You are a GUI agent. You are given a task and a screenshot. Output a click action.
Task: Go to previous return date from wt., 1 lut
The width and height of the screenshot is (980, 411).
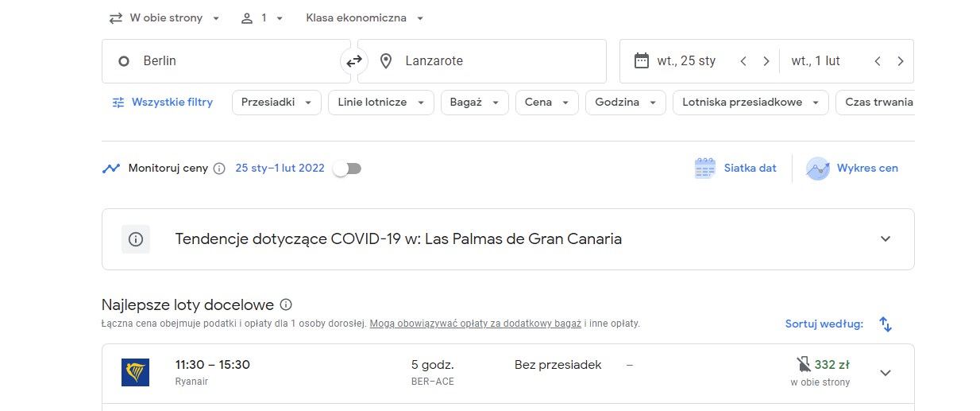pos(878,61)
